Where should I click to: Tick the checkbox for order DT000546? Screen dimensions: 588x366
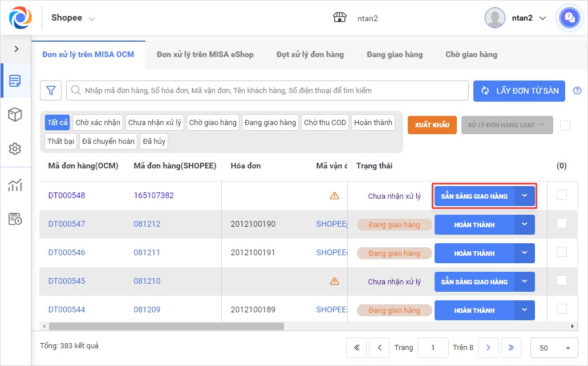pyautogui.click(x=562, y=252)
